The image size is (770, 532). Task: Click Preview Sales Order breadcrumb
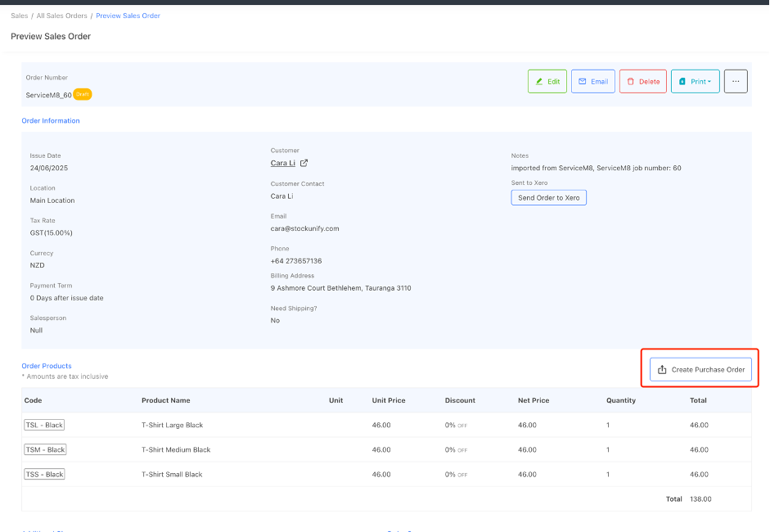pyautogui.click(x=128, y=16)
